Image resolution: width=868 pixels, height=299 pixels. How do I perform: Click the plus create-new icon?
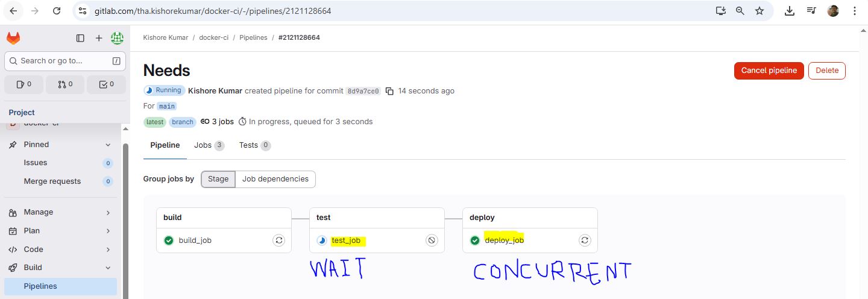pos(99,38)
